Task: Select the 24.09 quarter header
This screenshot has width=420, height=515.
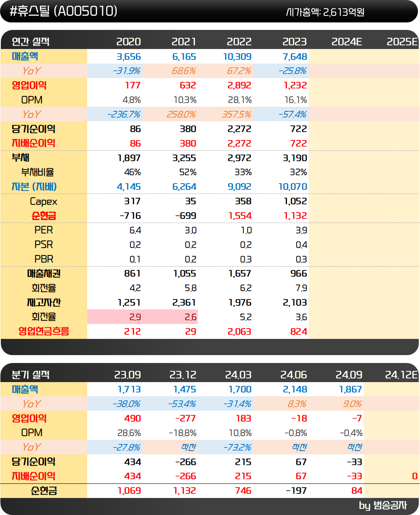Action: [x=349, y=375]
